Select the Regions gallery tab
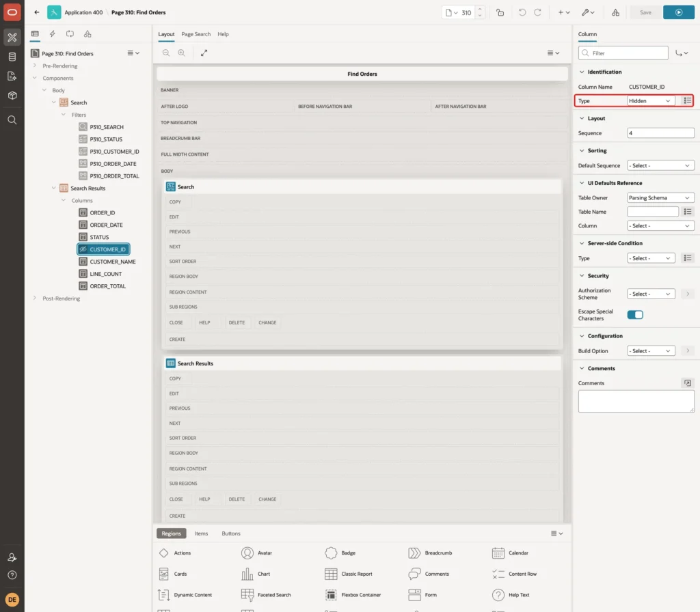The height and width of the screenshot is (612, 700). pyautogui.click(x=172, y=533)
